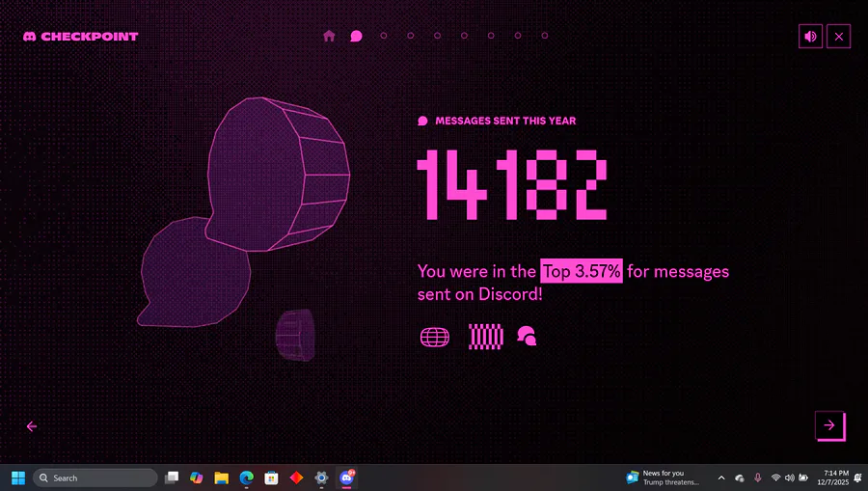Viewport: 868px width, 491px height.
Task: Show hidden system tray icons
Action: [x=721, y=477]
